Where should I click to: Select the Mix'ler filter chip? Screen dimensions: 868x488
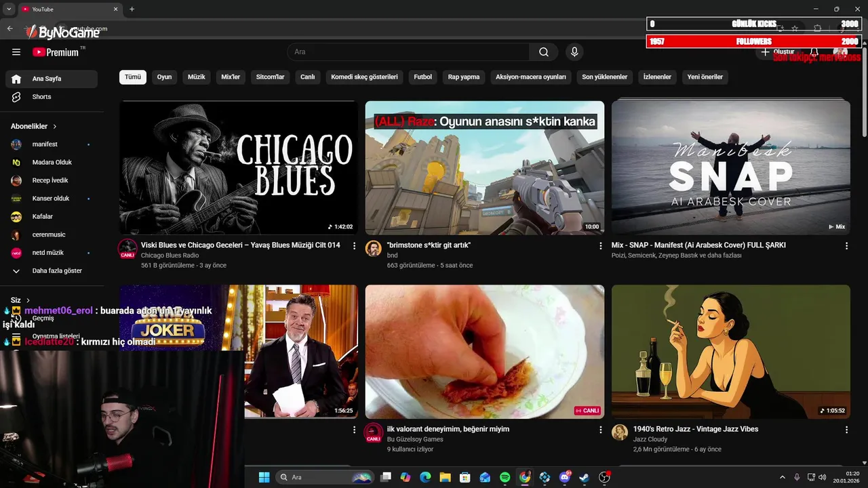231,77
